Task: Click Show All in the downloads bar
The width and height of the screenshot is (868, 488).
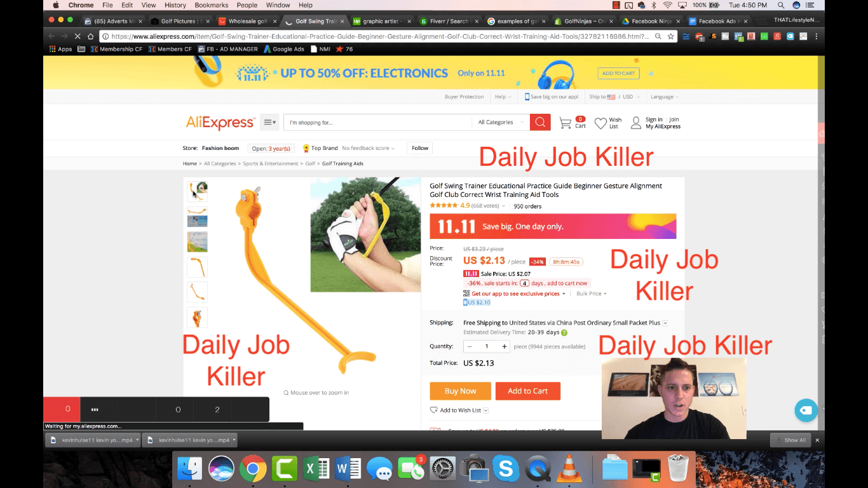Action: 790,440
